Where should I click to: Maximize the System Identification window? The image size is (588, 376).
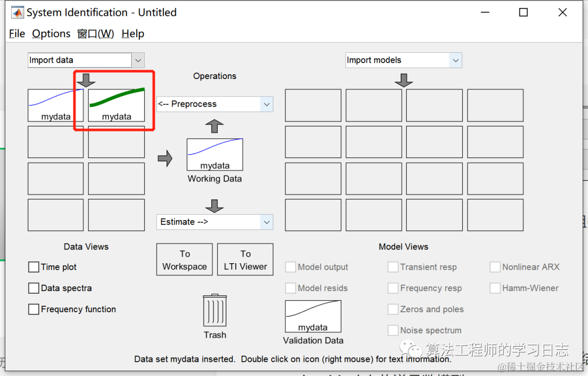(524, 13)
